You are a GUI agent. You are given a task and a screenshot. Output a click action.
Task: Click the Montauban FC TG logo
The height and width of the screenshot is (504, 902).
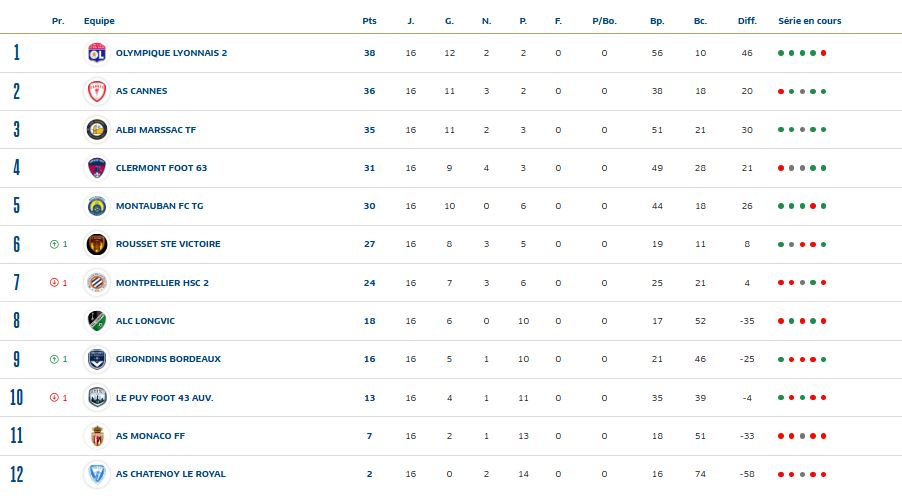click(x=97, y=206)
